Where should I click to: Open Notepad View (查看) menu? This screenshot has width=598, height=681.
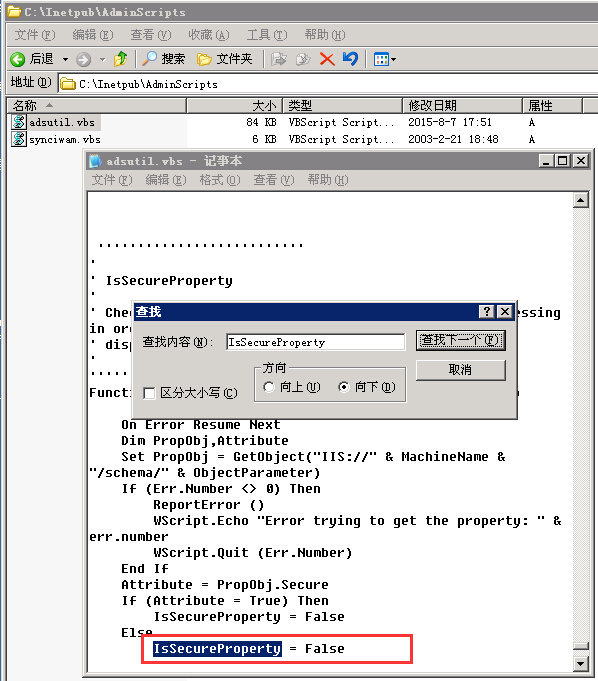pos(274,180)
